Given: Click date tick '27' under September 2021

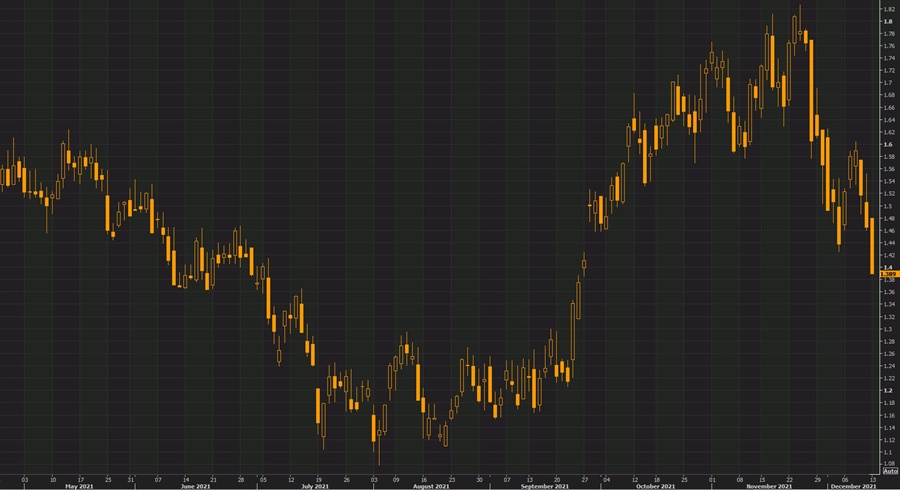Looking at the screenshot, I should [584, 479].
